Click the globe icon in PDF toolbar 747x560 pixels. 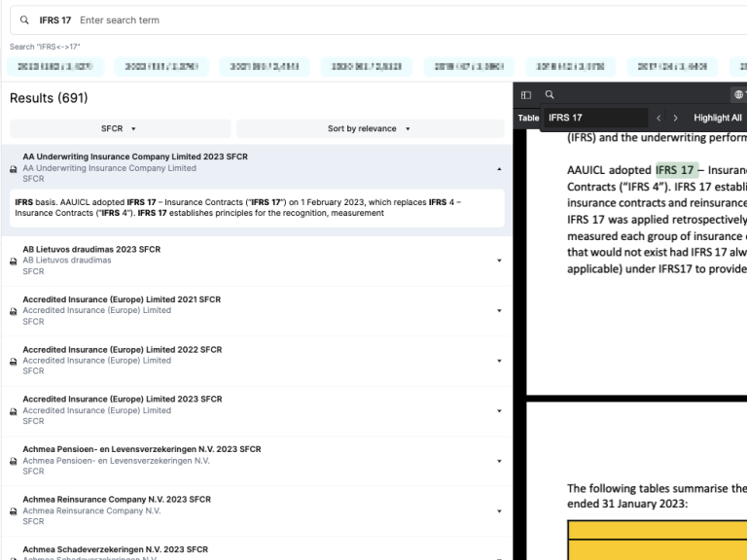(x=738, y=94)
